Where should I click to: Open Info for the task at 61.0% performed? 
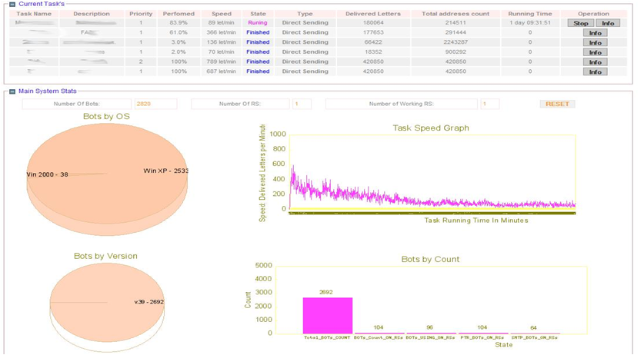(595, 33)
